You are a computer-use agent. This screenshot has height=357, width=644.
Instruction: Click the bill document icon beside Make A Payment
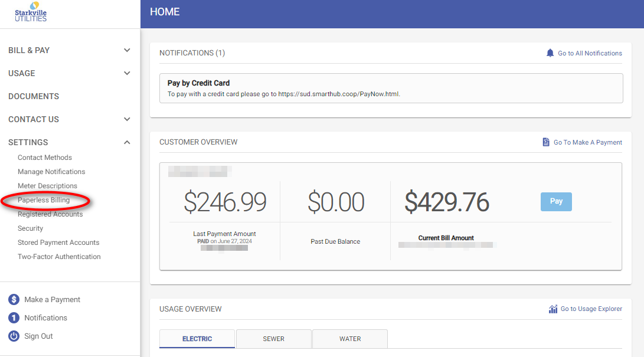click(546, 142)
